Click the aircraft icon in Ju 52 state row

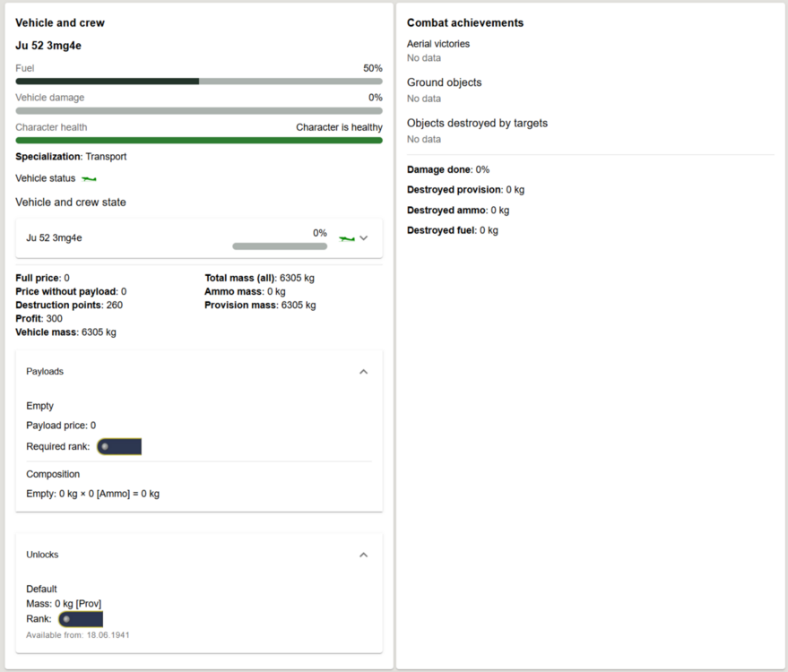point(346,238)
